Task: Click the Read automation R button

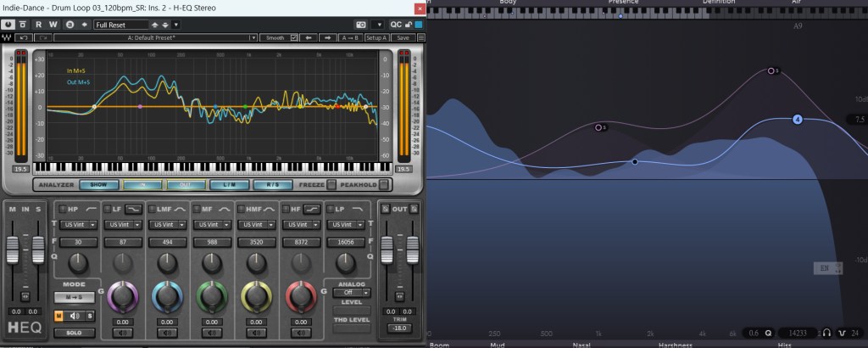Action: 38,25
